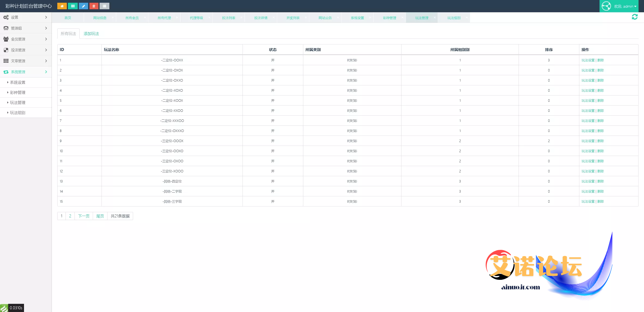This screenshot has height=312, width=644.
Task: Switch to the 添加玩法 tab
Action: pos(91,34)
